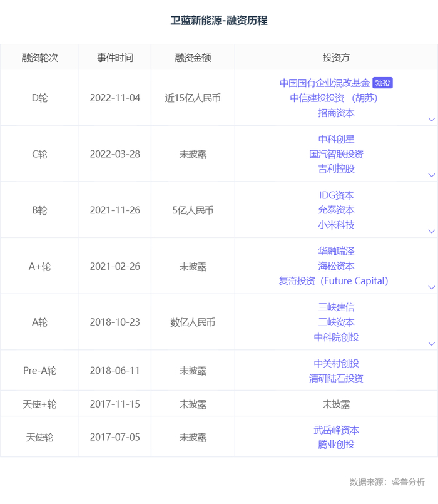Select the B轮 round cell

click(x=39, y=210)
